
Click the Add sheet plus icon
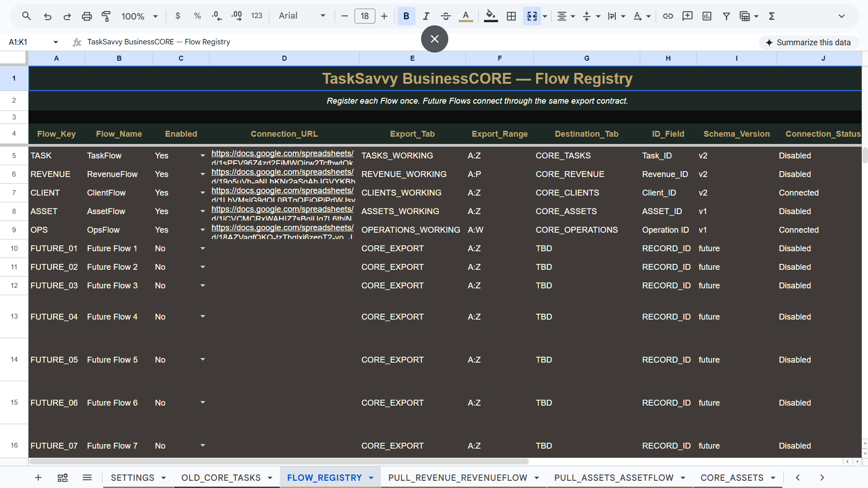[x=38, y=478]
